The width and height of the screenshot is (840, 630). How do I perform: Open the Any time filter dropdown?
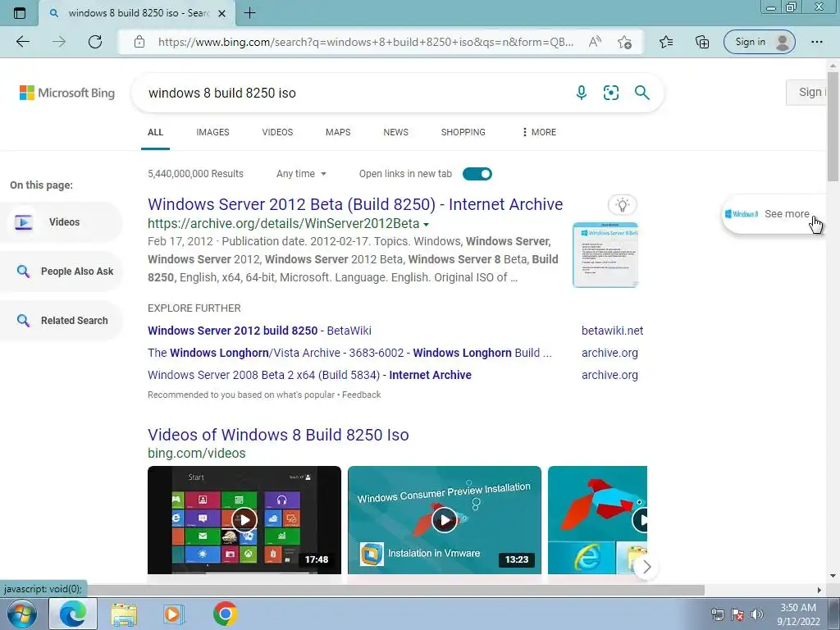(301, 174)
